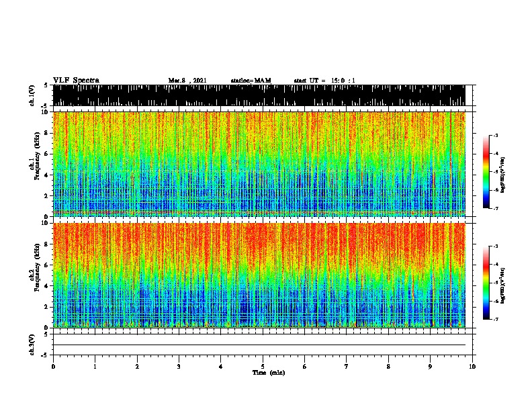Click the "-7" label on ch.2 color bar
The height and width of the screenshot is (411, 532).
click(x=495, y=319)
